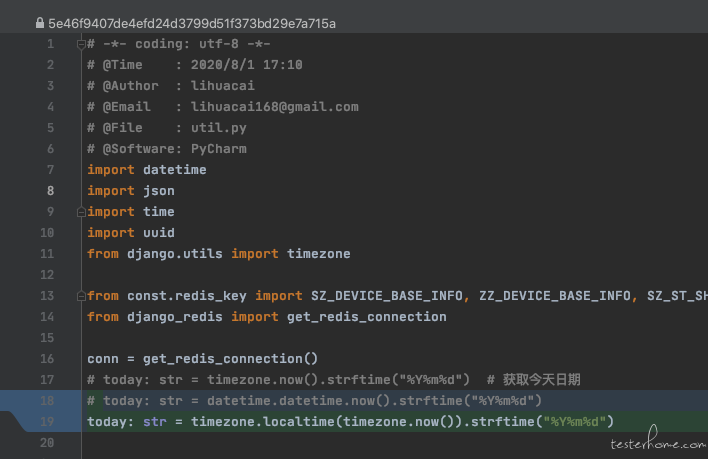Click the 'str' type annotation on line 19
This screenshot has width=708, height=459.
pos(155,422)
